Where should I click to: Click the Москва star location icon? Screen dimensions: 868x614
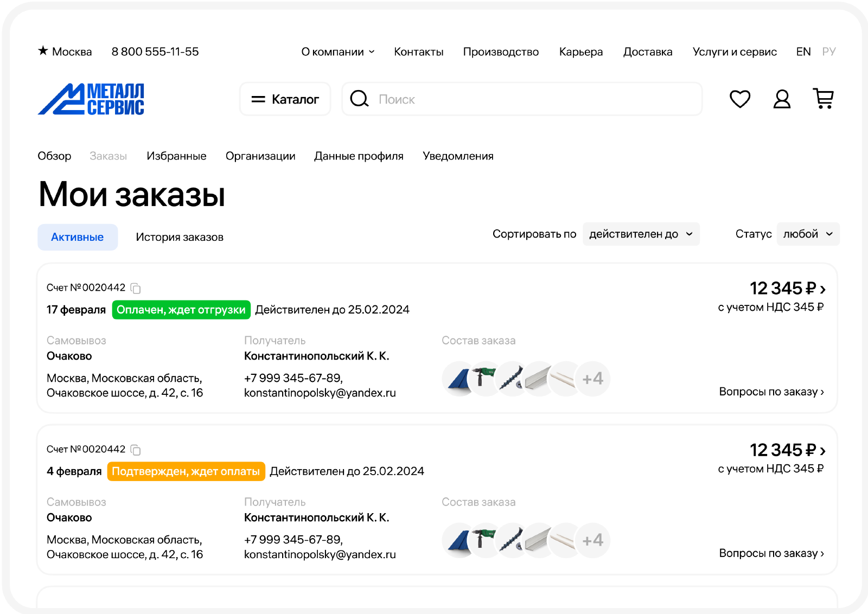point(43,51)
